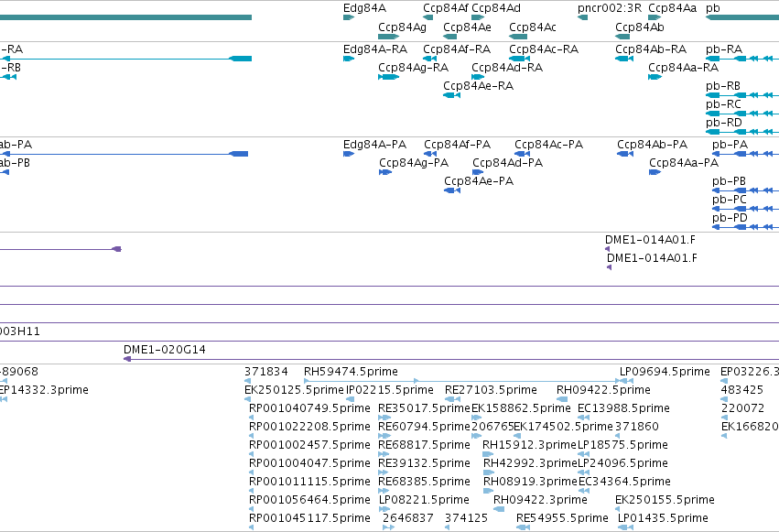
Task: Select the Ccp84Ag-RA transcript
Action: pos(388,77)
